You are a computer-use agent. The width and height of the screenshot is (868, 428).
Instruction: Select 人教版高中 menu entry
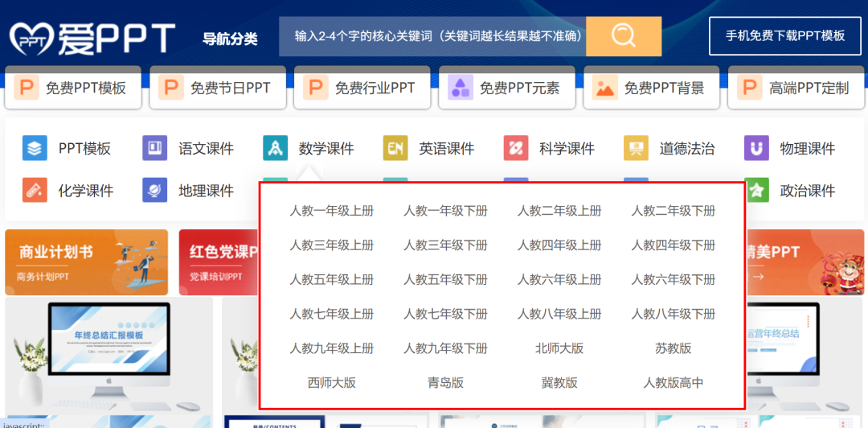pos(674,383)
